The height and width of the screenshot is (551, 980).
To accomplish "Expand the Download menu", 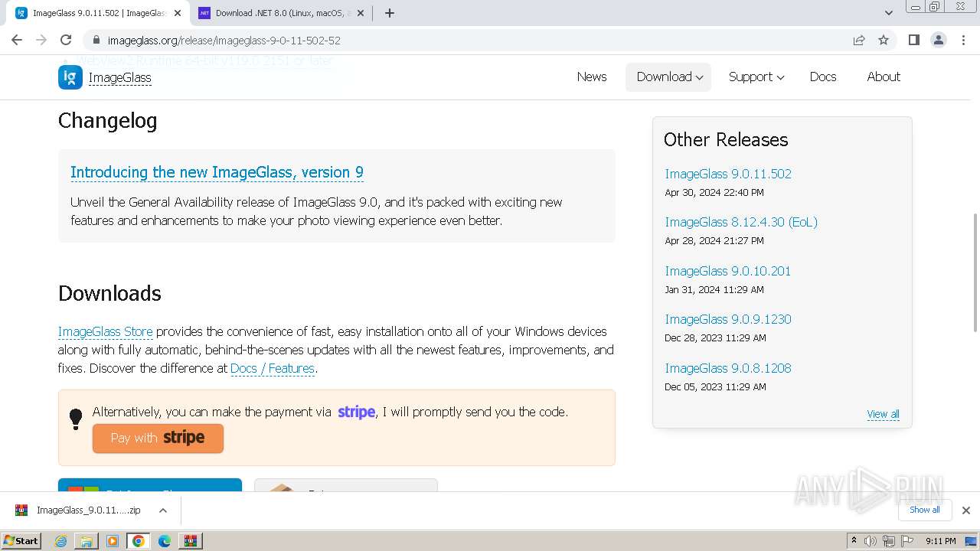I will click(x=668, y=77).
